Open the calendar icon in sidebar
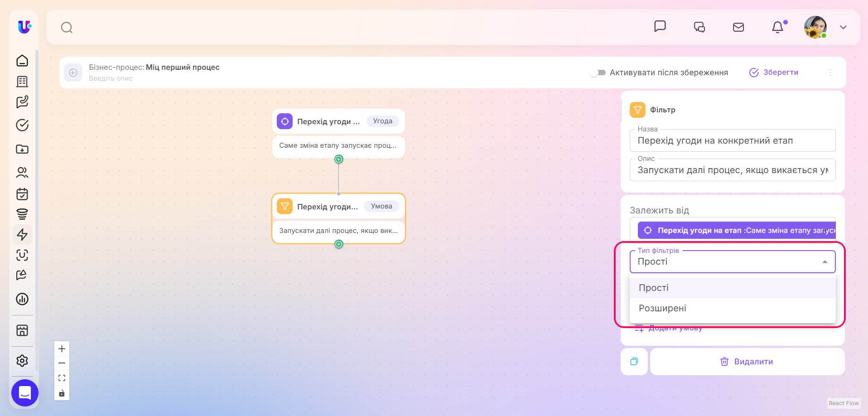Screen dimensions: 868x416 [22, 194]
